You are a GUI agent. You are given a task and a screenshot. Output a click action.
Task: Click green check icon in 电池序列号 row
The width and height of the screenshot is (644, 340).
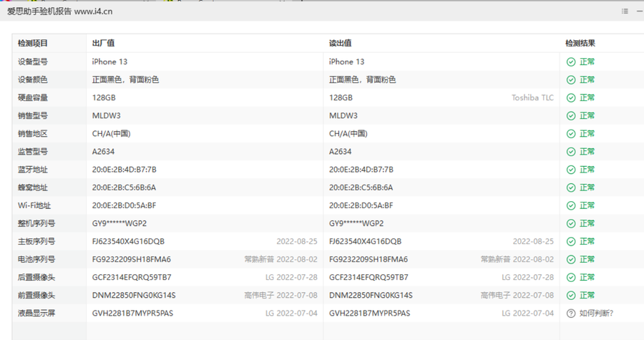pyautogui.click(x=571, y=259)
